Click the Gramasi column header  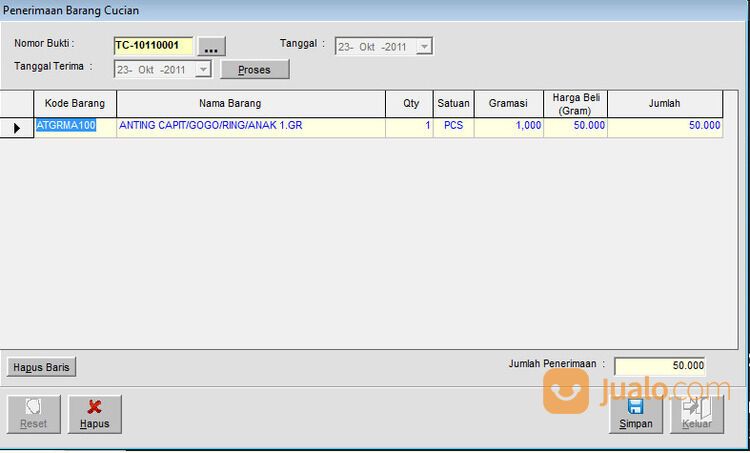509,104
